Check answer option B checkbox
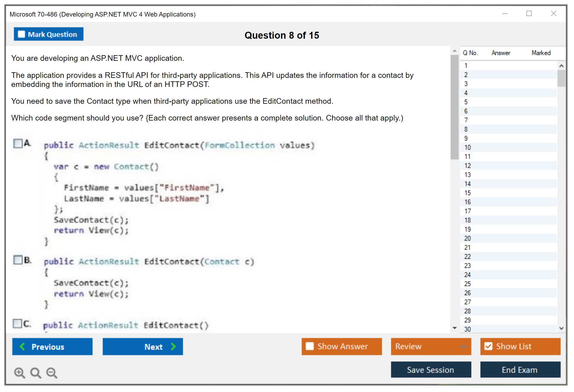The image size is (574, 392). point(18,260)
